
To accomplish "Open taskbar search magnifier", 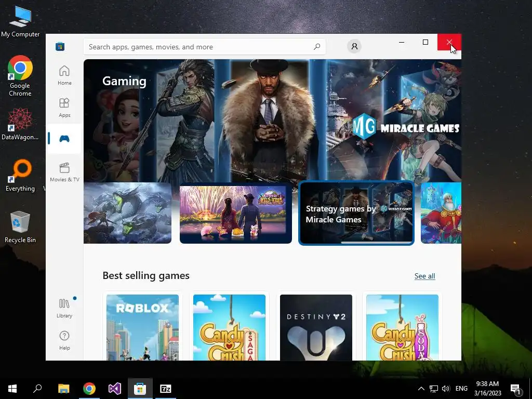I will click(37, 389).
